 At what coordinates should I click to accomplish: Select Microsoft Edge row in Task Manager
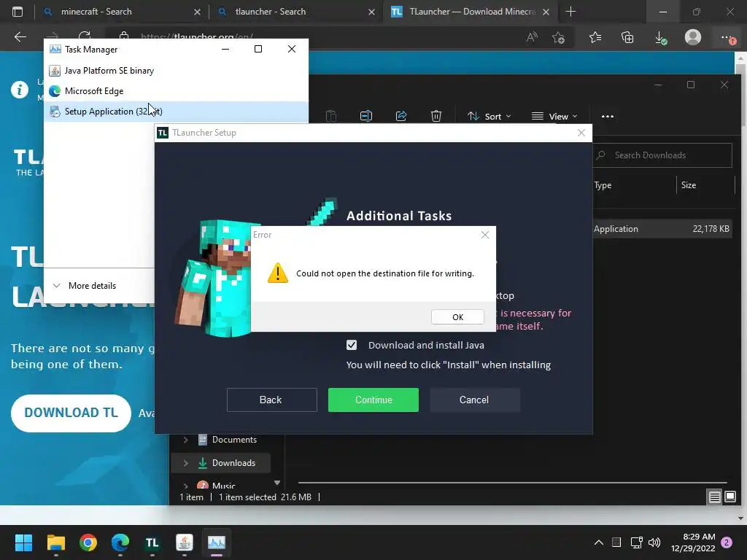[x=177, y=91]
